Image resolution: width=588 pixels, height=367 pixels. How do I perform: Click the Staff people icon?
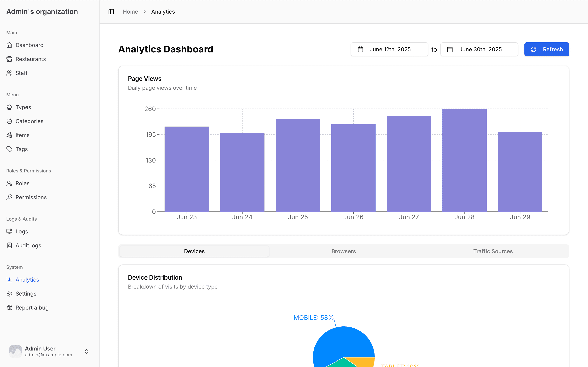click(x=10, y=73)
